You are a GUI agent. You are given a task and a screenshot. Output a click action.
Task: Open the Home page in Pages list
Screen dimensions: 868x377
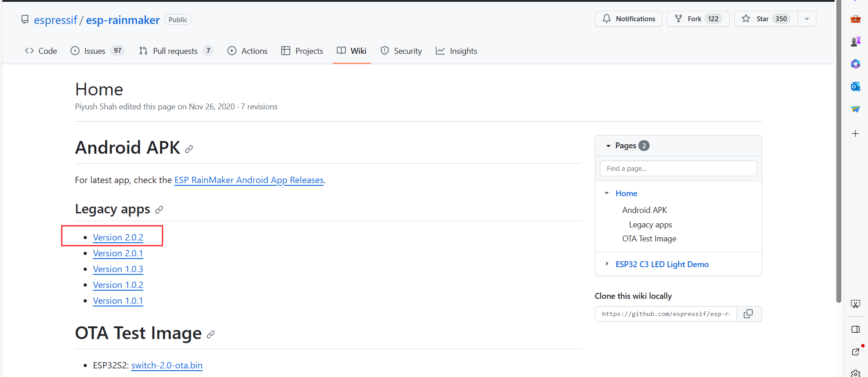tap(627, 193)
